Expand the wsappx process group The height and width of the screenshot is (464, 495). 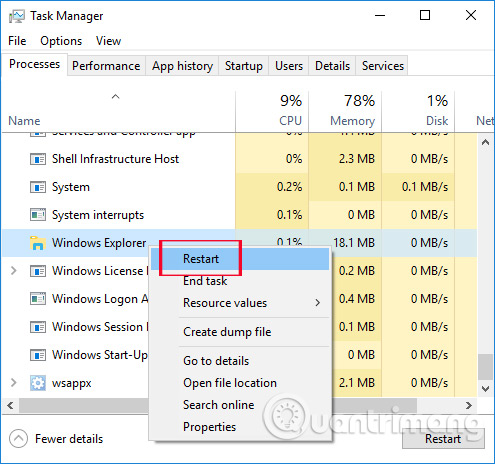coord(13,383)
